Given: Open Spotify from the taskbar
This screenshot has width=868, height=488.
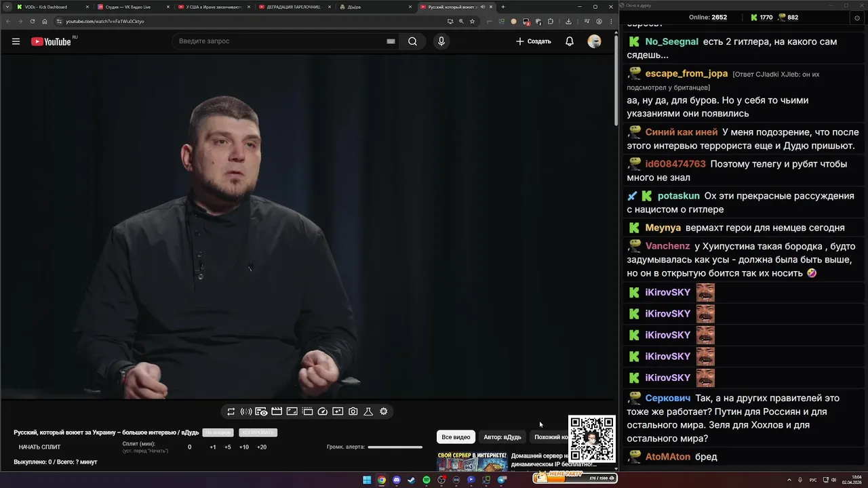Looking at the screenshot, I should point(427,480).
